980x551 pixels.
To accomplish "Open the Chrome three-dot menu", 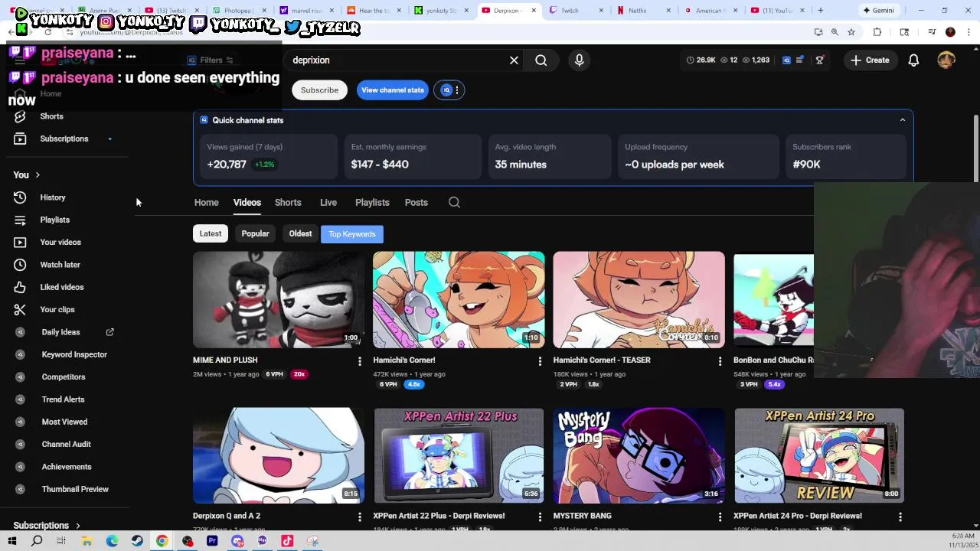I will (969, 32).
